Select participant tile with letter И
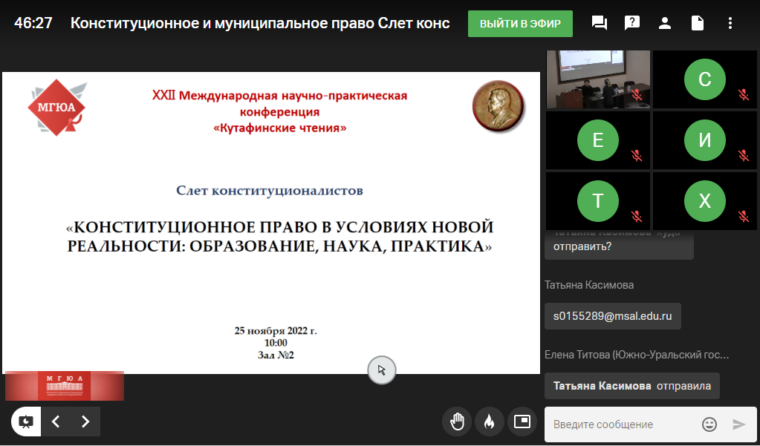The width and height of the screenshot is (760, 446). click(x=704, y=140)
